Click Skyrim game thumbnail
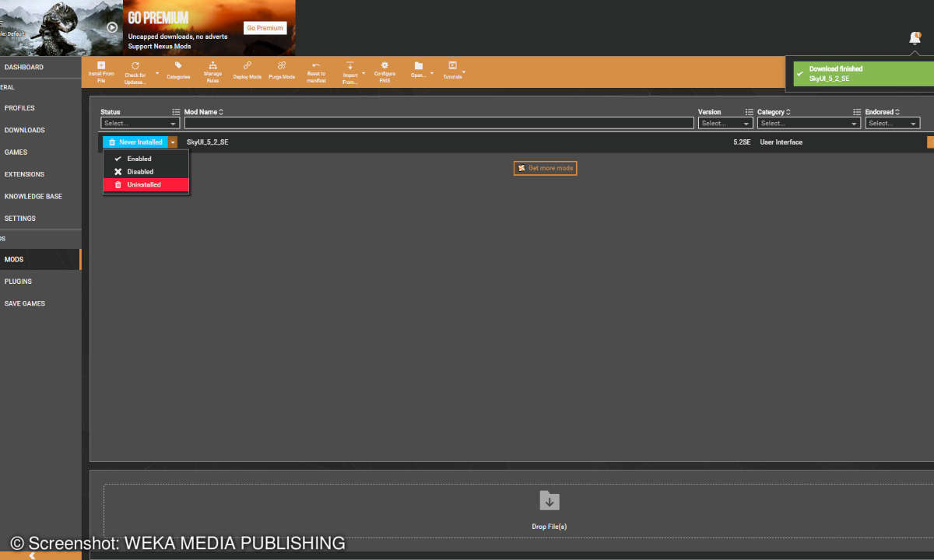This screenshot has width=934, height=560. coord(61,28)
